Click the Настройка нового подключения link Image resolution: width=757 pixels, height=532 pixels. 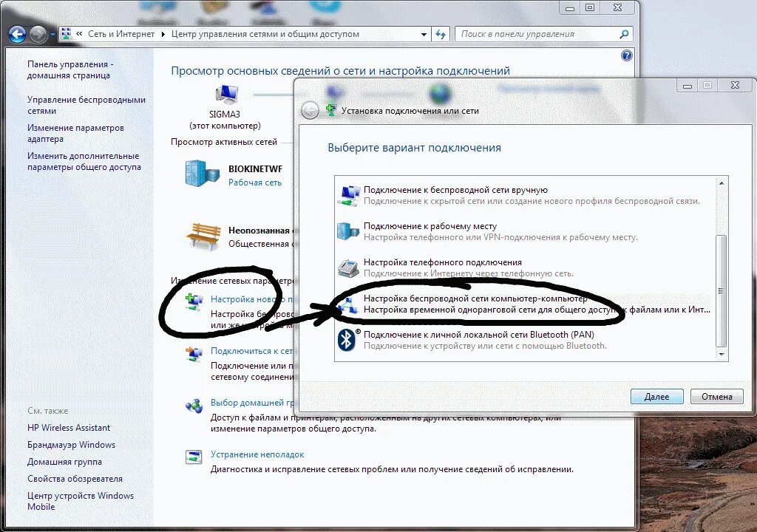point(252,299)
